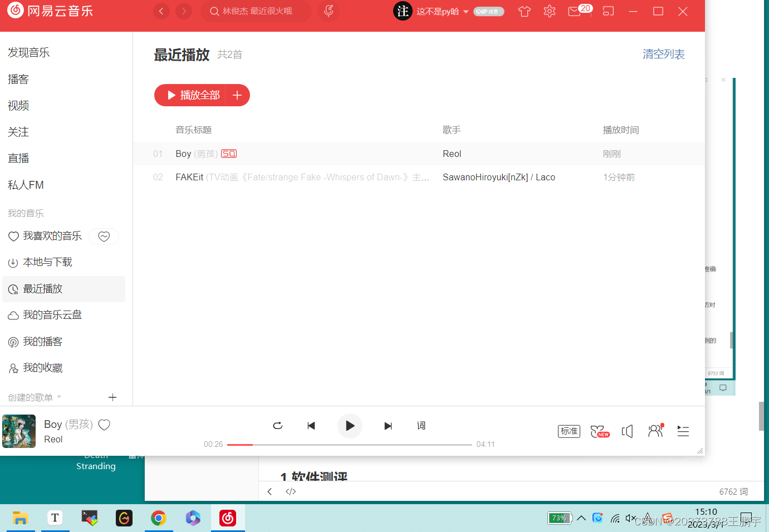Select 最近播放 in the sidebar

(63, 289)
